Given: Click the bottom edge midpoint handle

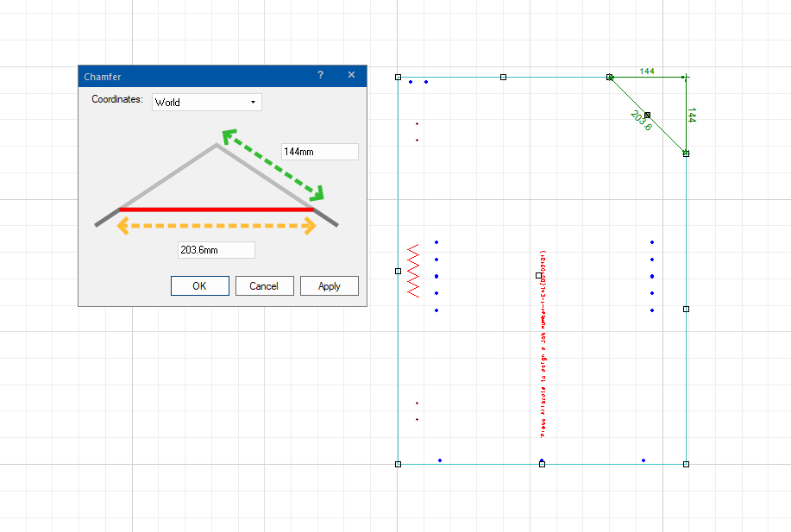Looking at the screenshot, I should 542,465.
